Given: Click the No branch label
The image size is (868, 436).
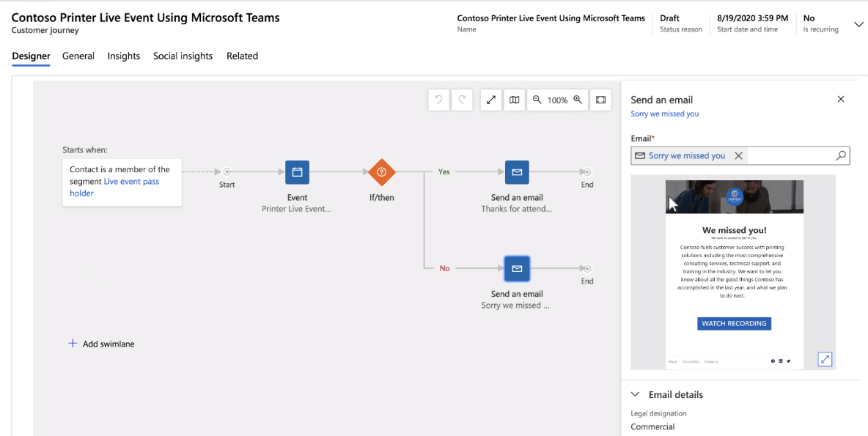Looking at the screenshot, I should pyautogui.click(x=444, y=268).
